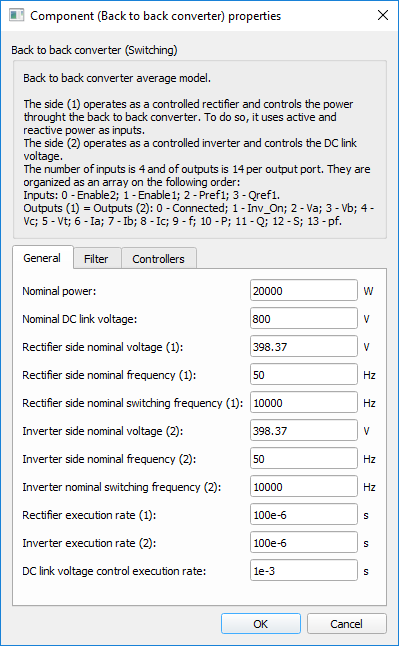Switch to the Filter tab
Image resolution: width=399 pixels, height=646 pixels.
point(96,259)
